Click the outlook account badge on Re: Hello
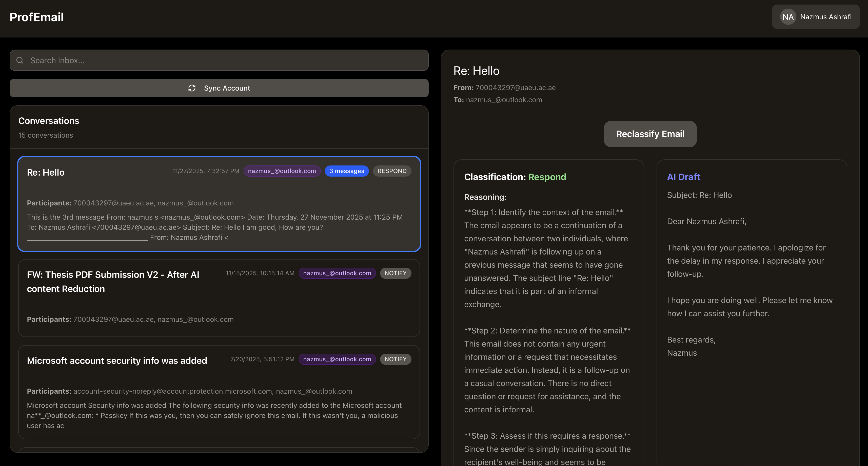 coord(282,171)
